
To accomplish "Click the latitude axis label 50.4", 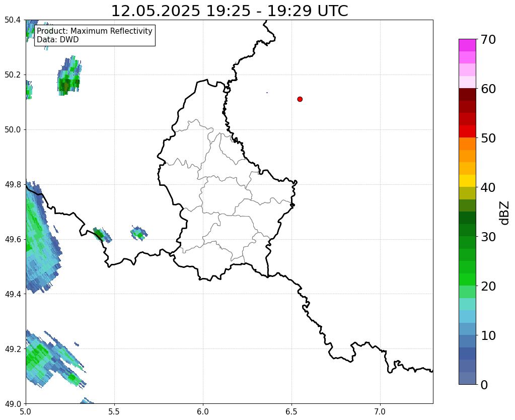I will (x=13, y=20).
